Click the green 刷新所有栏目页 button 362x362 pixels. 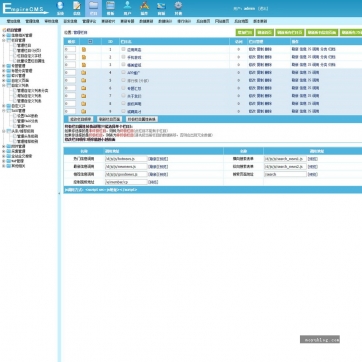(290, 32)
